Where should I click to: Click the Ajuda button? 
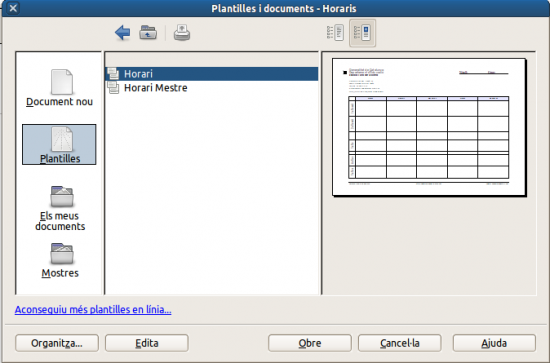click(x=494, y=343)
